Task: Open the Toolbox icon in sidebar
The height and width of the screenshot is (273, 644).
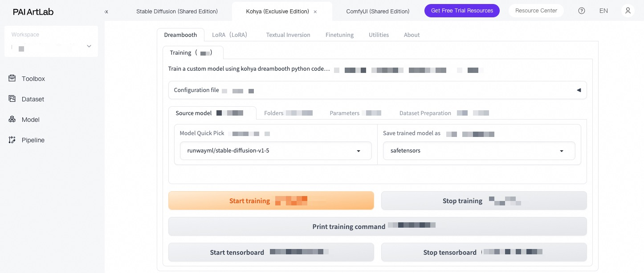Action: 12,78
